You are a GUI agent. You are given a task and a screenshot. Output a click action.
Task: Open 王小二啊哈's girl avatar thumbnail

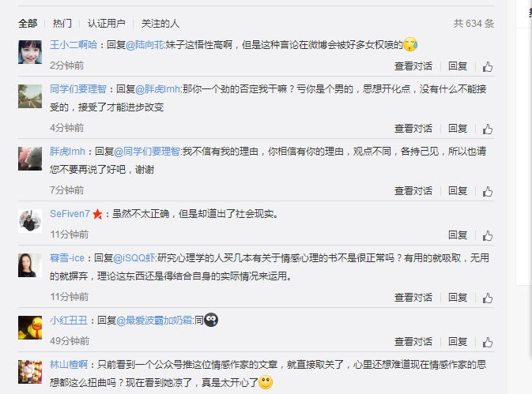[30, 52]
